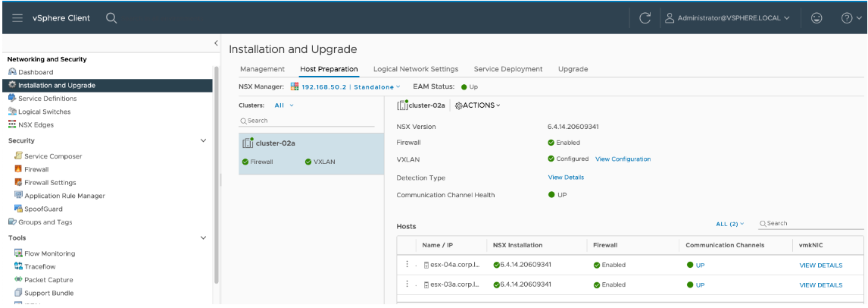Image resolution: width=868 pixels, height=308 pixels.
Task: Collapse the Tools section
Action: click(x=202, y=237)
